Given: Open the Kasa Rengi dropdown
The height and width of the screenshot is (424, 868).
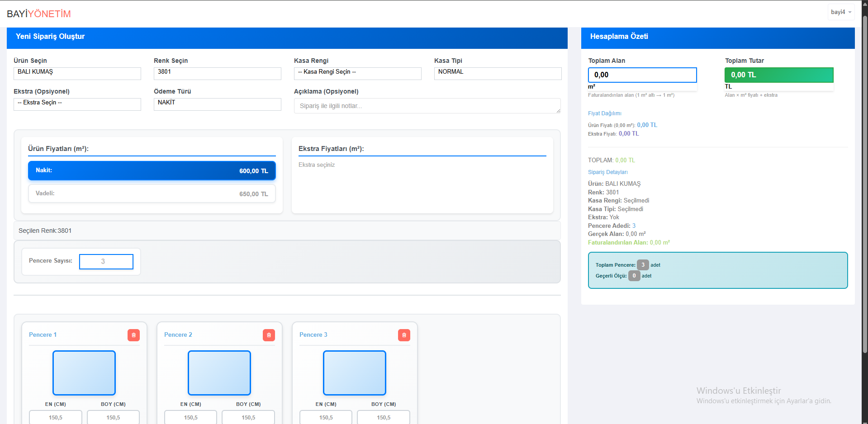Looking at the screenshot, I should click(x=358, y=73).
